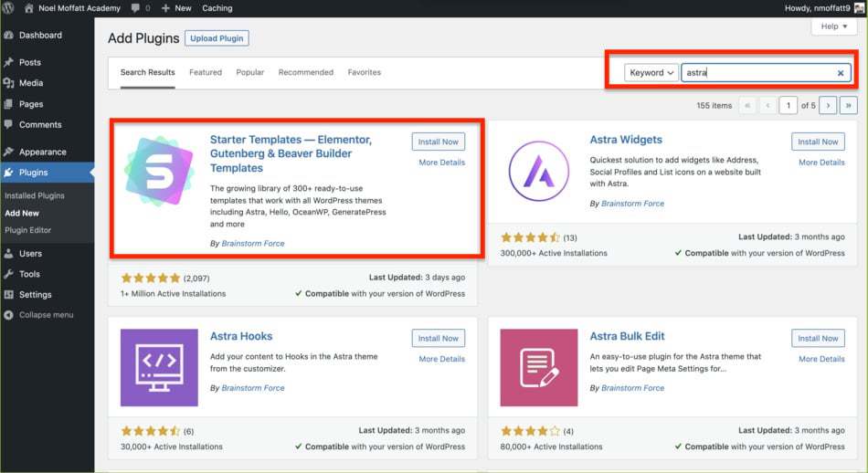Open the Astra Widgets plugin title
Screen dimensions: 868x473
626,140
